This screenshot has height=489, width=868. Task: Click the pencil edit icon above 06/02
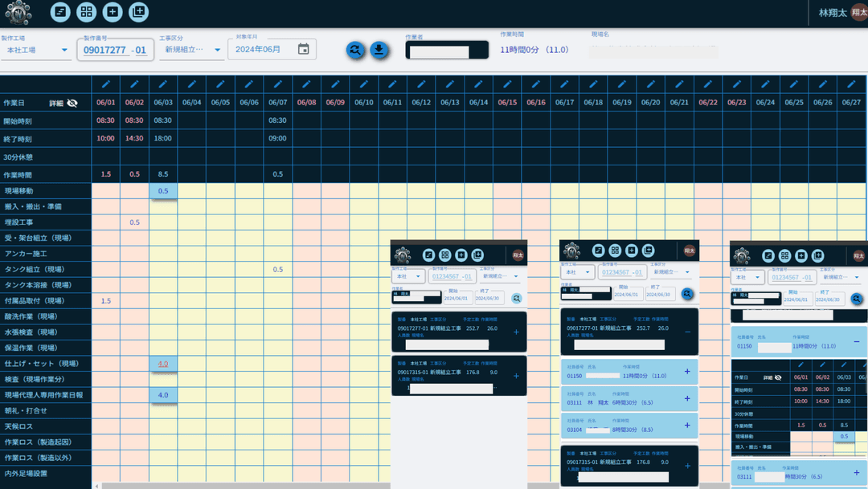[x=134, y=84]
